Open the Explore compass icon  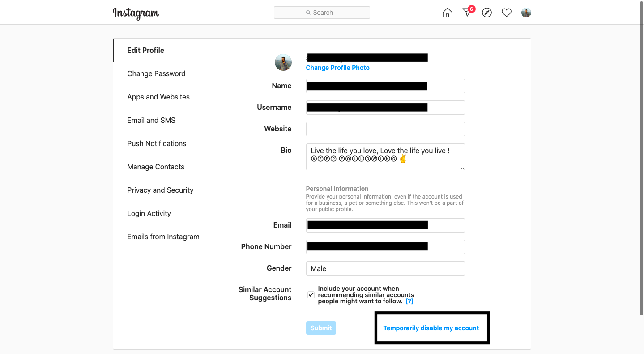click(x=487, y=13)
